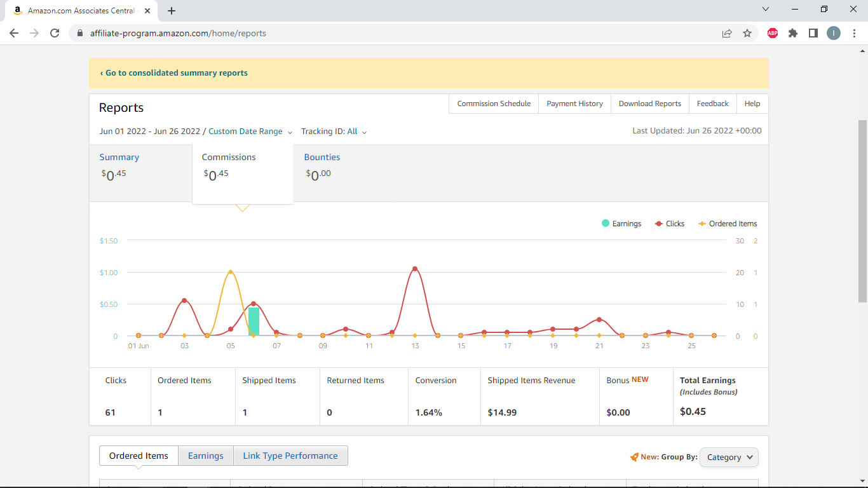868x488 pixels.
Task: Switch to the Bounties tab
Action: coord(322,166)
